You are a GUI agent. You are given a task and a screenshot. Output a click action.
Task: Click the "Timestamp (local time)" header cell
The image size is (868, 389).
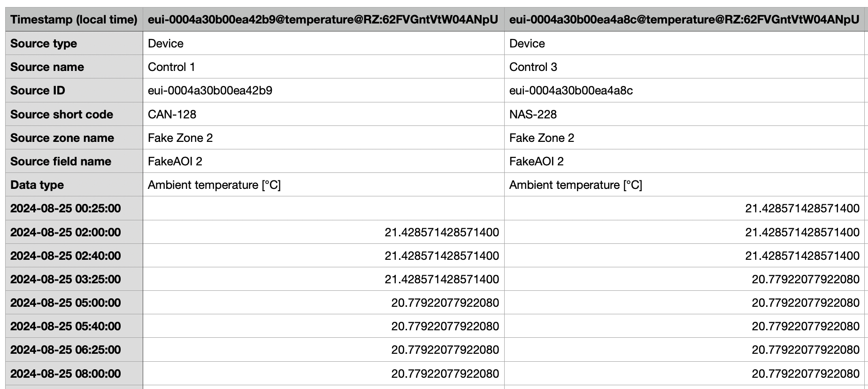coord(74,19)
